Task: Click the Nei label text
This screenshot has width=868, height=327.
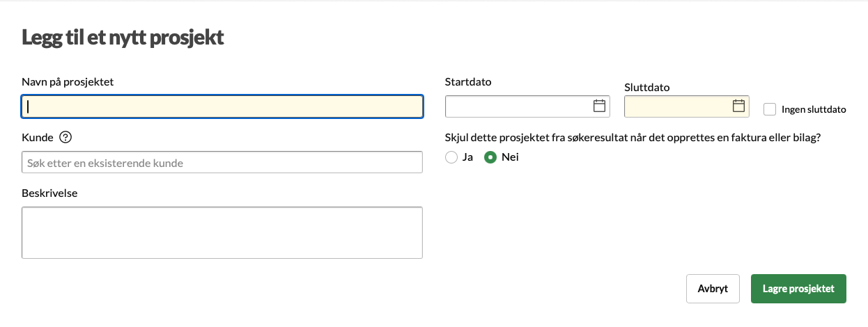Action: 510,157
